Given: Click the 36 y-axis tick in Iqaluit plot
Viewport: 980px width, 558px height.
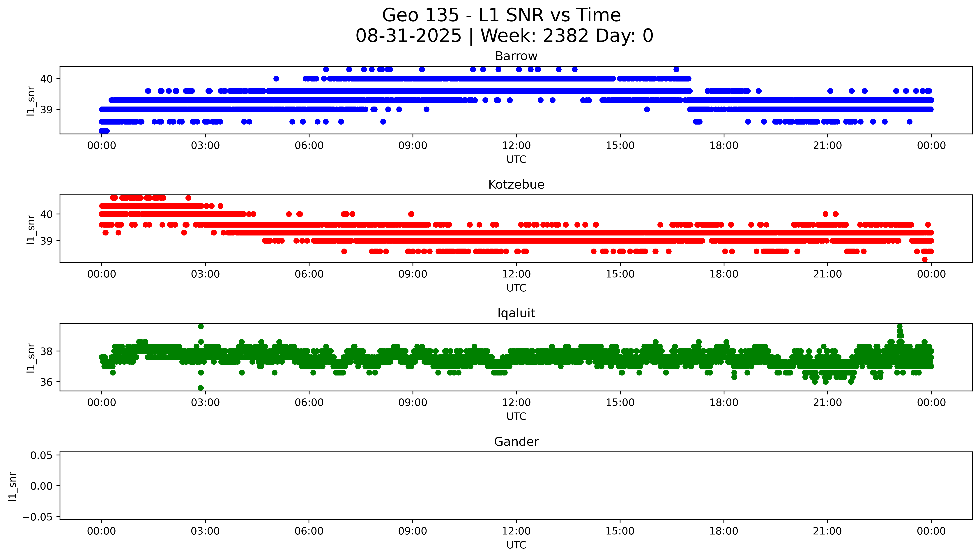Looking at the screenshot, I should [x=46, y=382].
